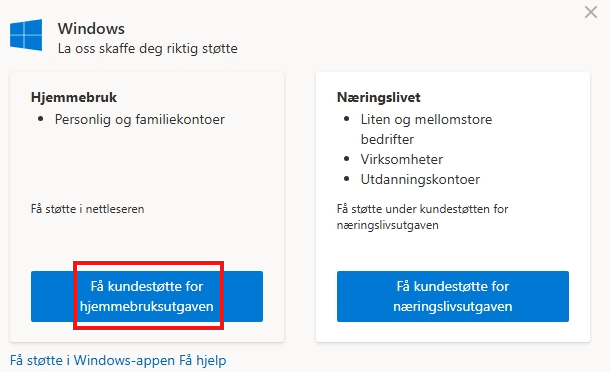Click the Få støtte i nettleseren text
This screenshot has width=610, height=372.
coord(88,209)
